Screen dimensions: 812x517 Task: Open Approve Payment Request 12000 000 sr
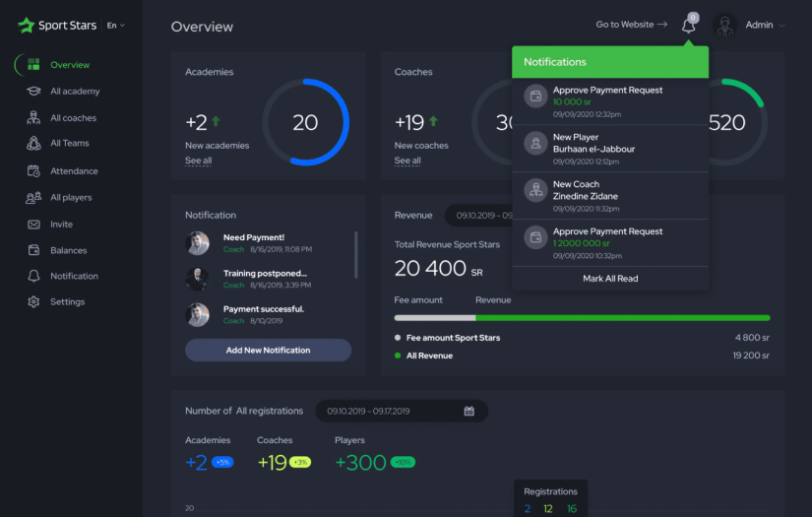(610, 243)
